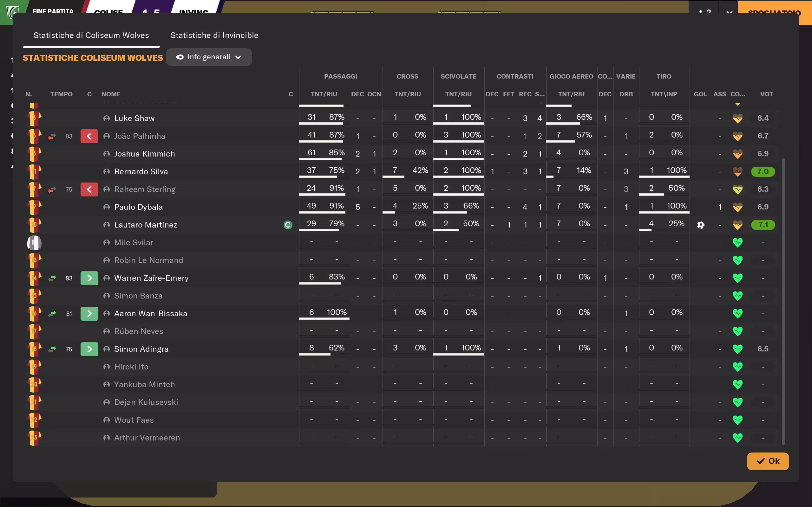Click the player profile icon beside Paulo Dybala

click(107, 207)
